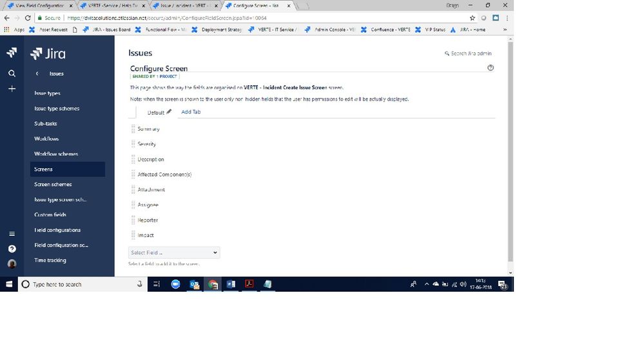The image size is (644, 362).
Task: Expand the bookmarks overflow chevron
Action: [505, 30]
